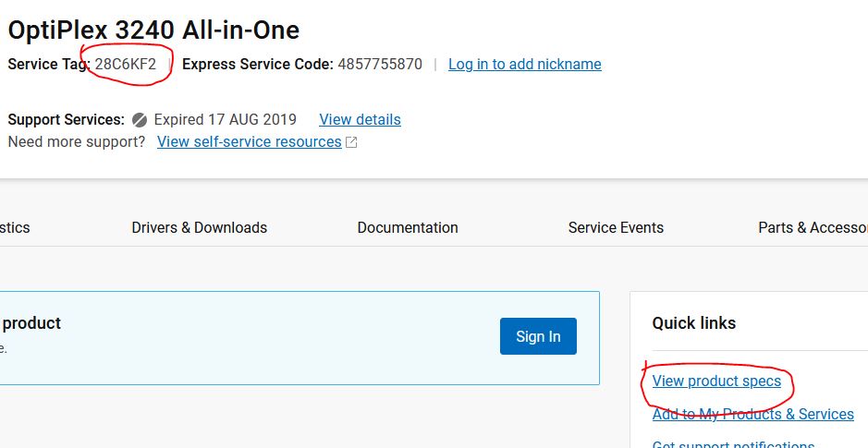Select the Service Events tab
The height and width of the screenshot is (448, 868).
(616, 227)
